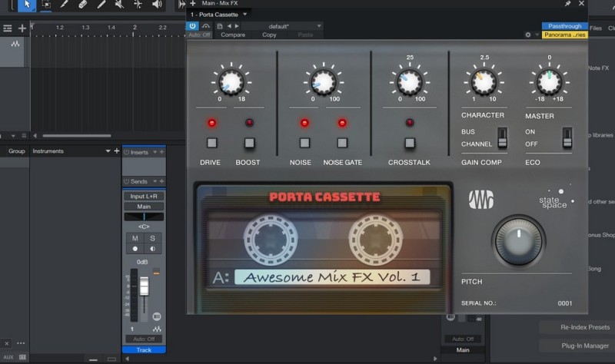This screenshot has height=364, width=615.
Task: Toggle the BOOST button
Action: 249,143
